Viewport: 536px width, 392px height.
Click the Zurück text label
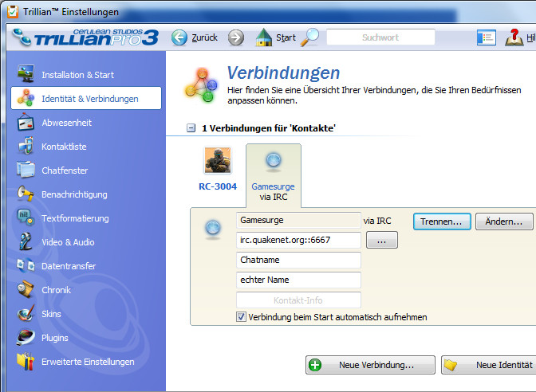pyautogui.click(x=204, y=37)
